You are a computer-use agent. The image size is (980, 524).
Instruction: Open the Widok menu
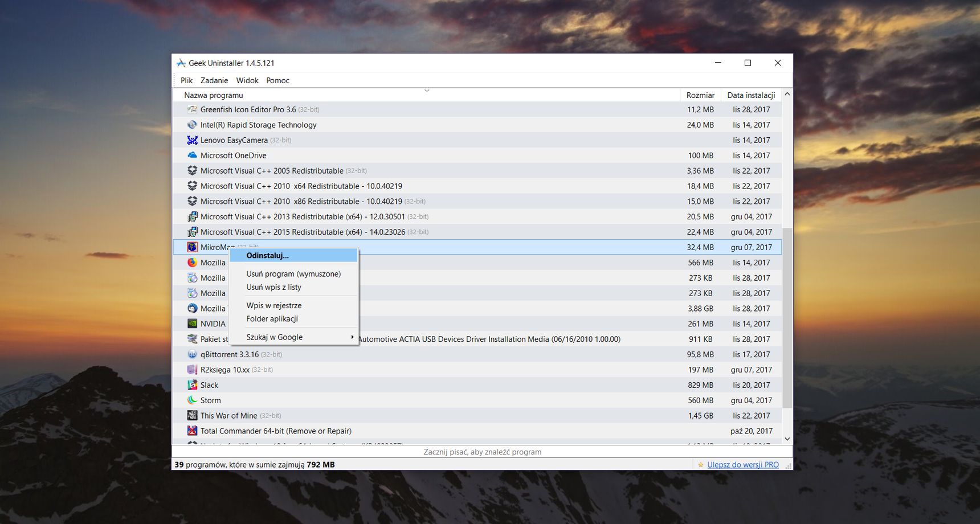pyautogui.click(x=247, y=80)
